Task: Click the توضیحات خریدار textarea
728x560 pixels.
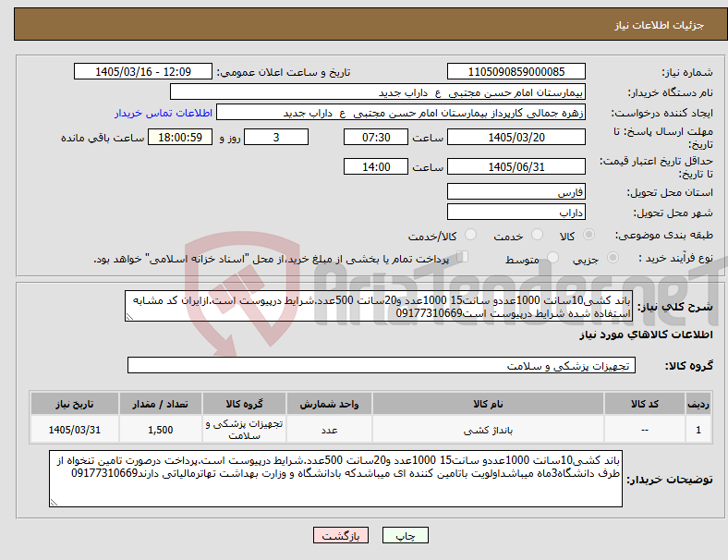Action: click(335, 479)
